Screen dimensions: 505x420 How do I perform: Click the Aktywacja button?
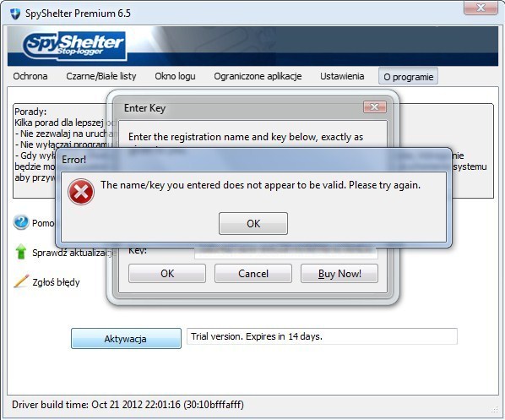point(126,338)
